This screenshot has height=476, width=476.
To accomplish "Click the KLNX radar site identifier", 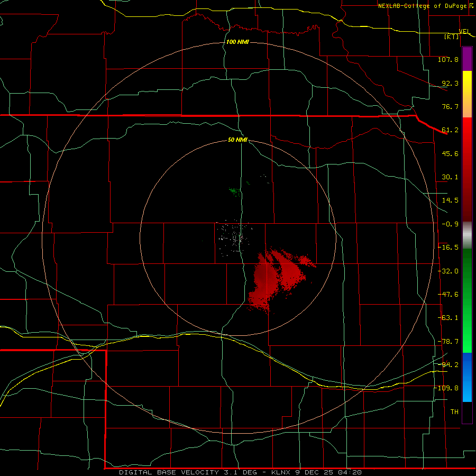I will 282,472.
